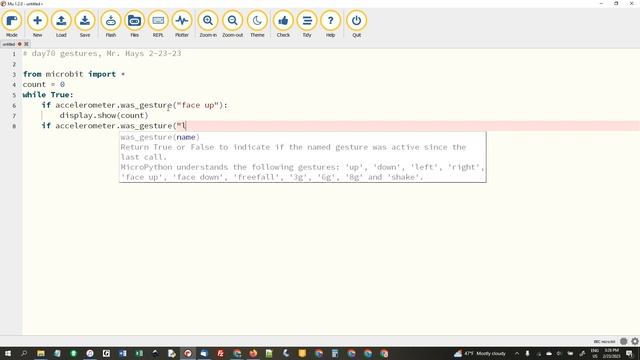Click the comment text on line 1
Image resolution: width=640 pixels, height=360 pixels.
coord(102,53)
